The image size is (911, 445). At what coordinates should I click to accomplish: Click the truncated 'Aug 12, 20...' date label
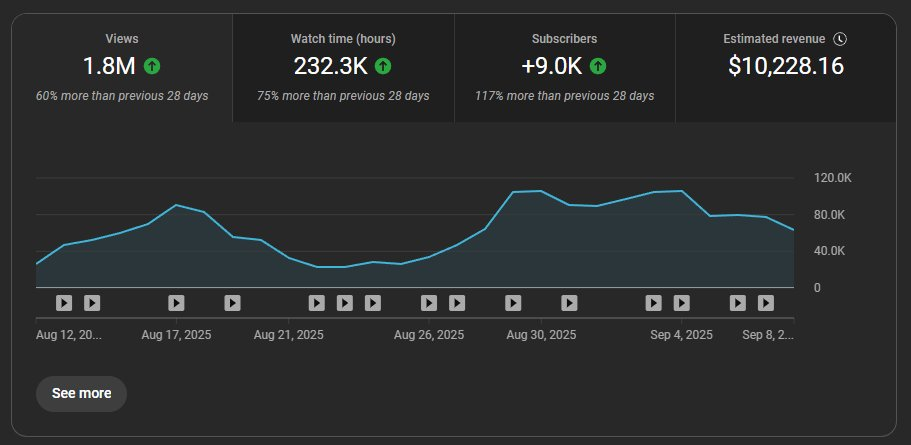point(69,335)
